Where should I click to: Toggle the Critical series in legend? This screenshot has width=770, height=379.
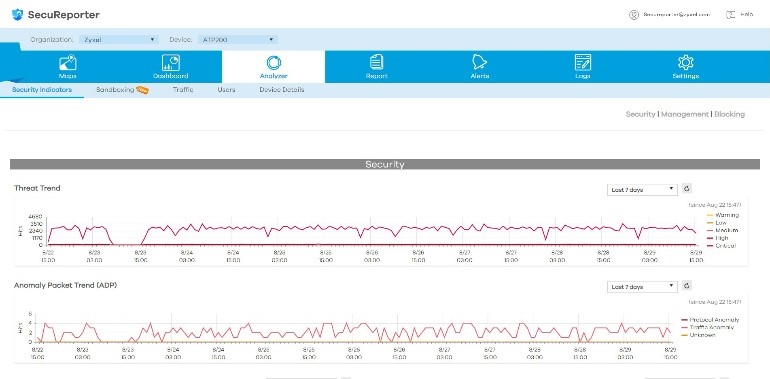pyautogui.click(x=721, y=245)
